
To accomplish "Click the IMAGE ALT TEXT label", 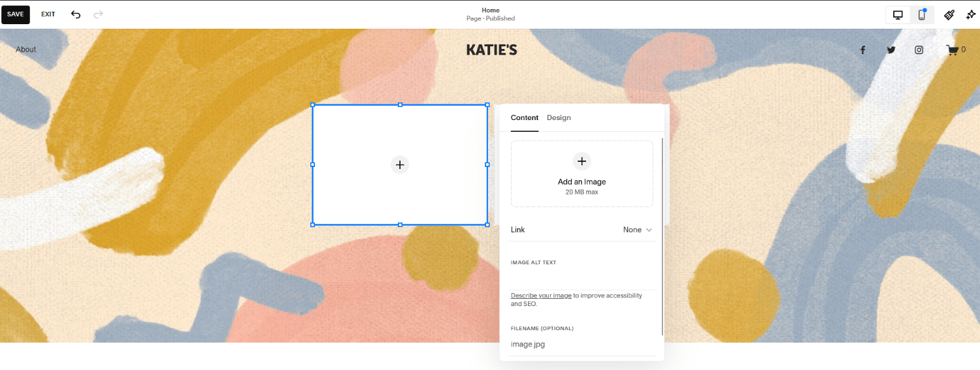I will 534,262.
